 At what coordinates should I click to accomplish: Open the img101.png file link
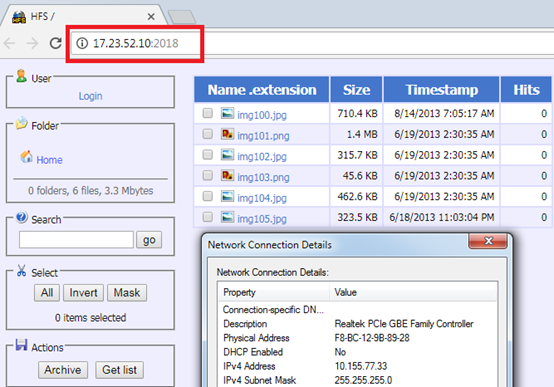click(x=263, y=136)
